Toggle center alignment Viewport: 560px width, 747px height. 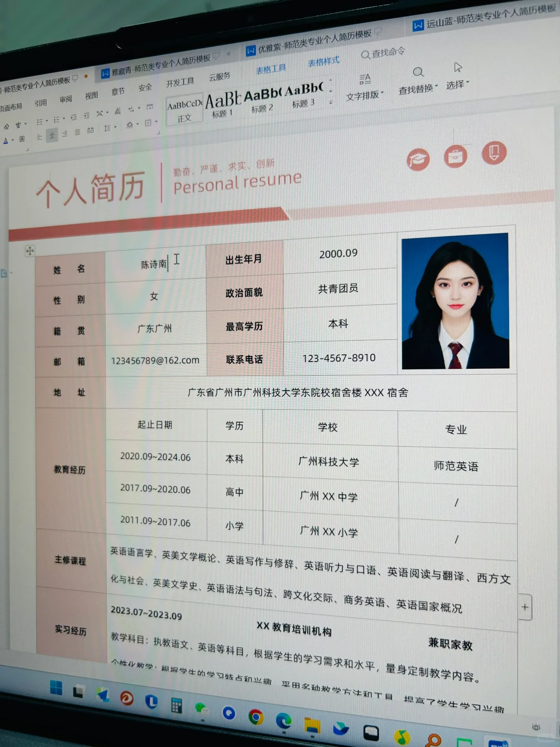[52, 135]
